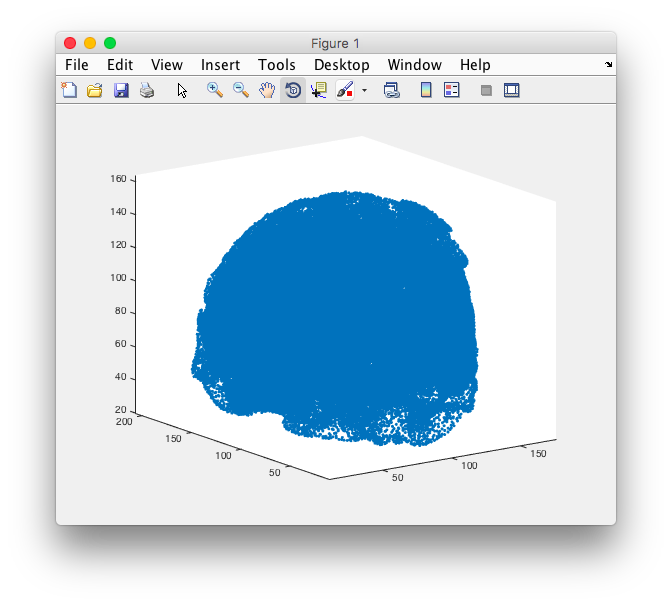672x605 pixels.
Task: Open the Desktop menu
Action: tap(342, 65)
